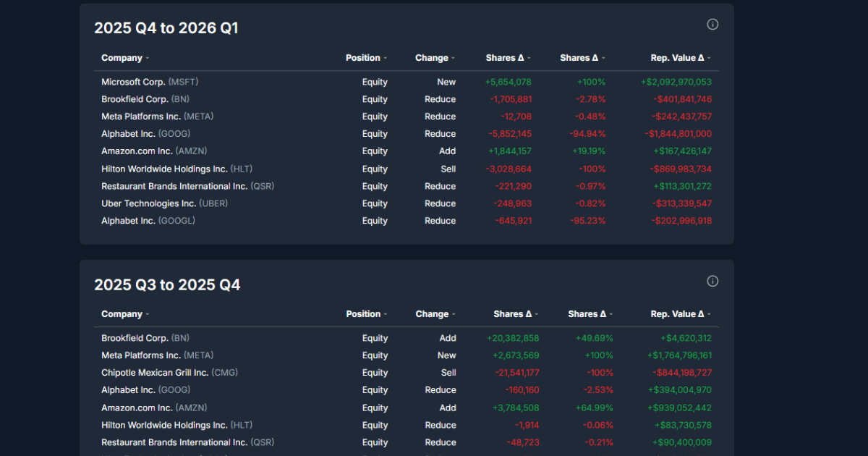Select Restaurant Brands International in 2025 Q4 to 2026 Q1 table

point(407,186)
